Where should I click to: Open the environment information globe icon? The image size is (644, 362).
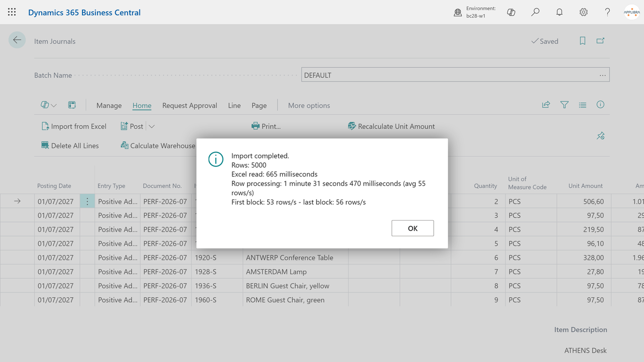[458, 13]
